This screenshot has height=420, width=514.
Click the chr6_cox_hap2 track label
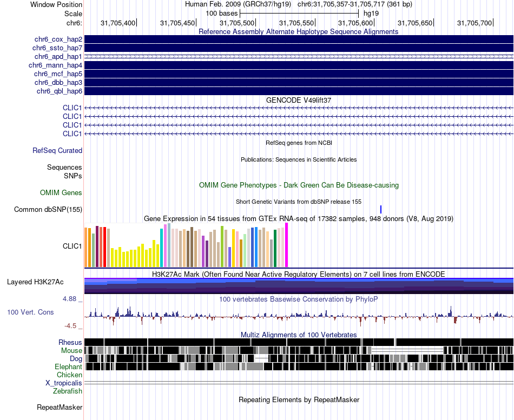[x=58, y=39]
